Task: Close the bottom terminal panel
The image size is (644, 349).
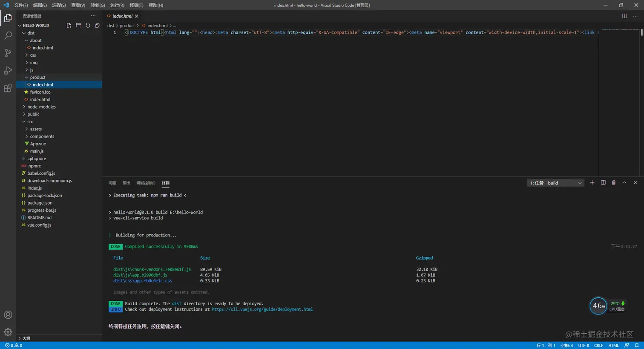Action: tap(635, 183)
